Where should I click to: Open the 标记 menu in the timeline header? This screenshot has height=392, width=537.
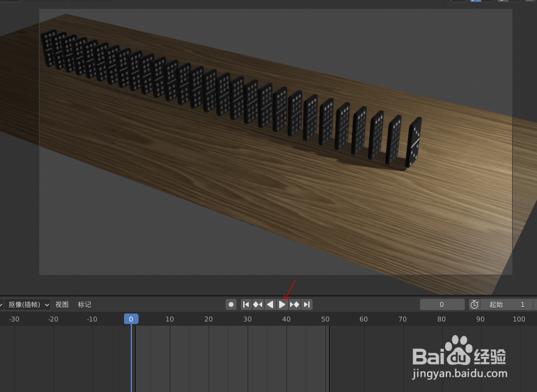pyautogui.click(x=84, y=304)
